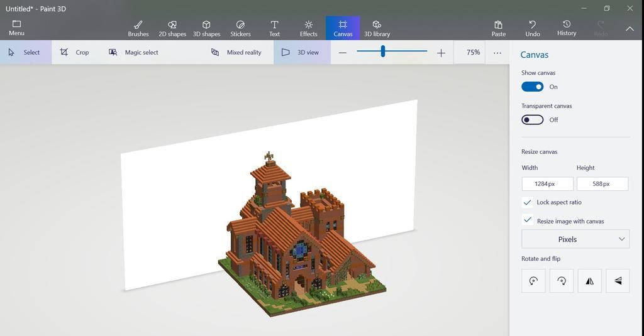Viewport: 644px width, 336px height.
Task: Click the canvas Height field
Action: 602,184
